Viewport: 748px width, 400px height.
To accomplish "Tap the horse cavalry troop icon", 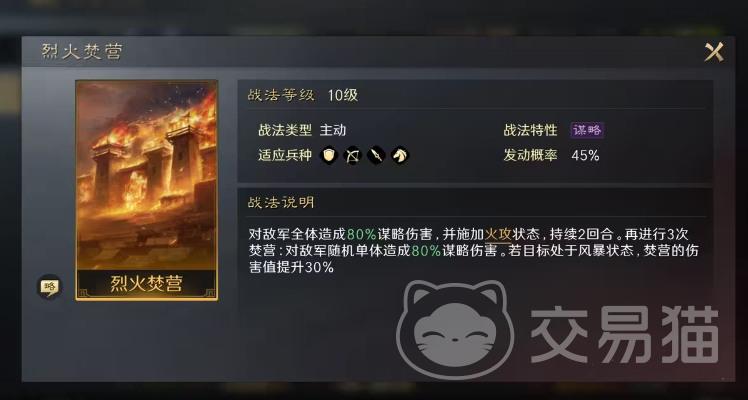I will [x=400, y=155].
